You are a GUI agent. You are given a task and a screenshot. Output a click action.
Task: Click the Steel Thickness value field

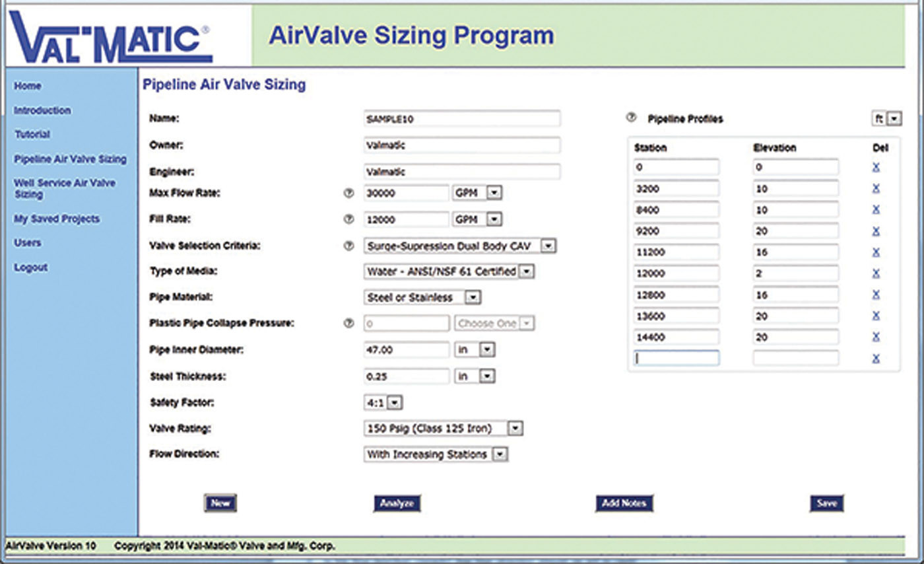tap(407, 376)
